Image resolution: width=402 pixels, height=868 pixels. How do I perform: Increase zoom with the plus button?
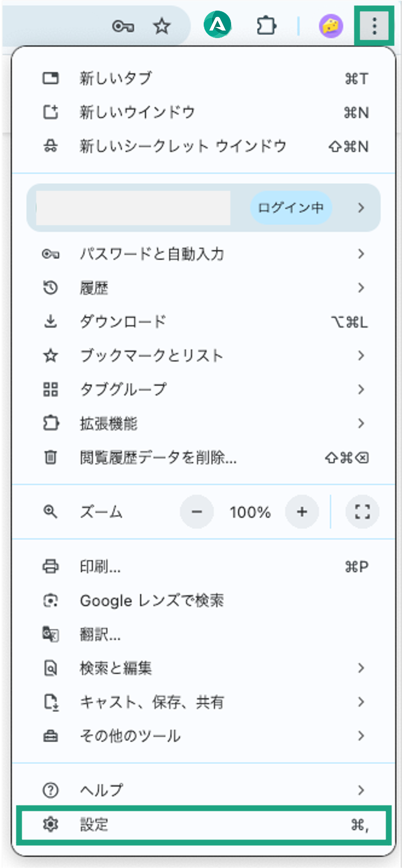click(302, 512)
